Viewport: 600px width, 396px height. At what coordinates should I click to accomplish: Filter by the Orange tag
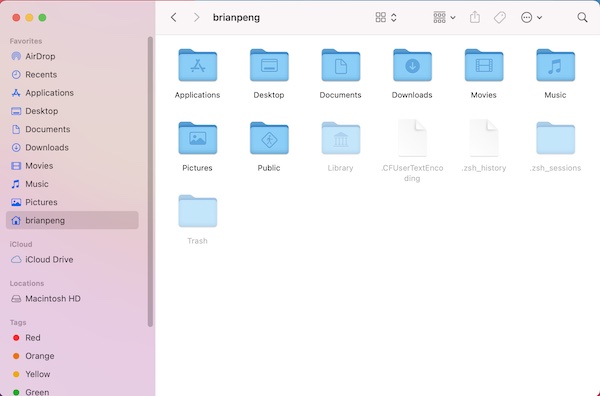(72, 356)
